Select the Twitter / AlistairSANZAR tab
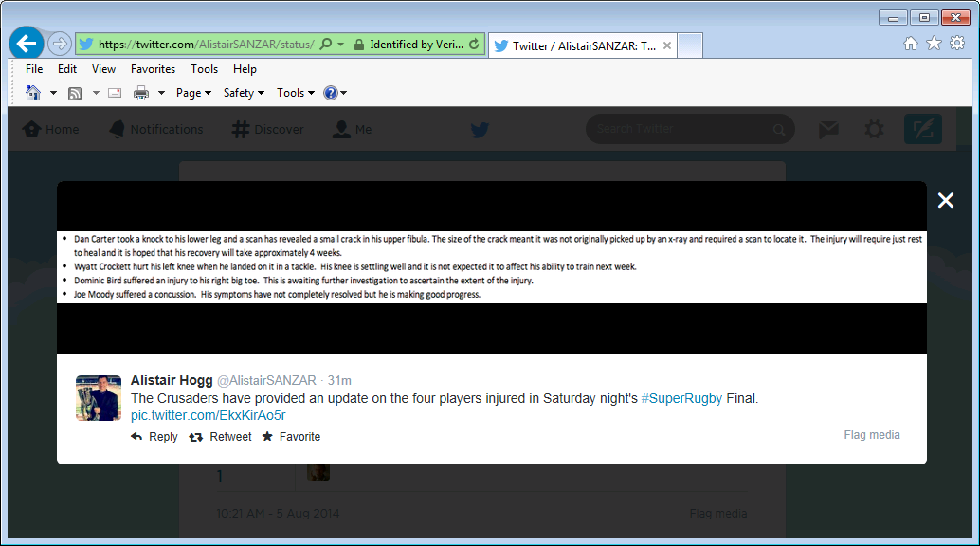 pyautogui.click(x=583, y=45)
